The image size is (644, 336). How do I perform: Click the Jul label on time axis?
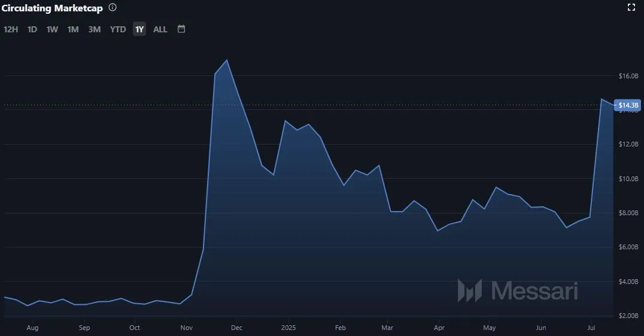point(591,328)
